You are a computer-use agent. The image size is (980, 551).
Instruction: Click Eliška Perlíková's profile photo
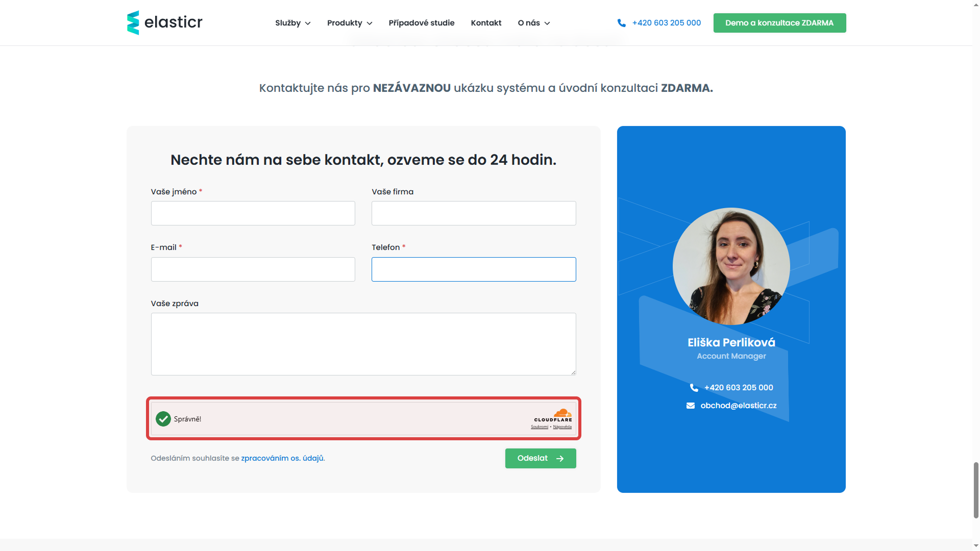(731, 266)
